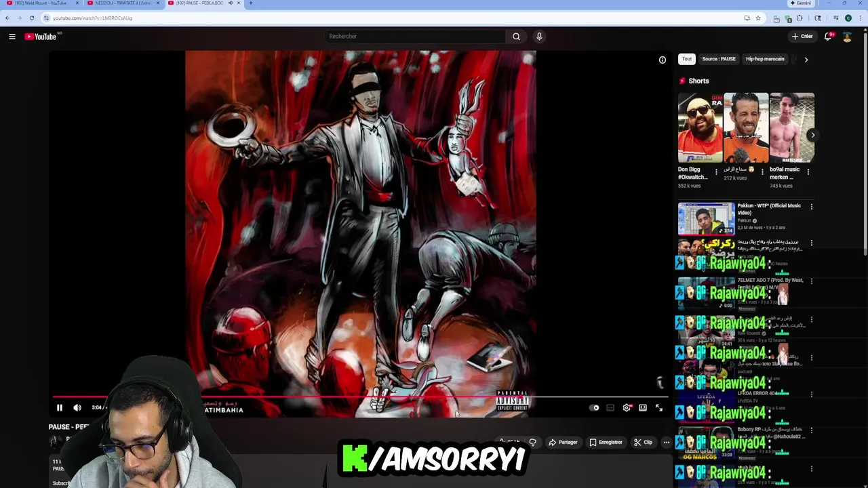Image resolution: width=868 pixels, height=488 pixels.
Task: Open options for LFRDA ERROR 404 video
Action: point(812,394)
